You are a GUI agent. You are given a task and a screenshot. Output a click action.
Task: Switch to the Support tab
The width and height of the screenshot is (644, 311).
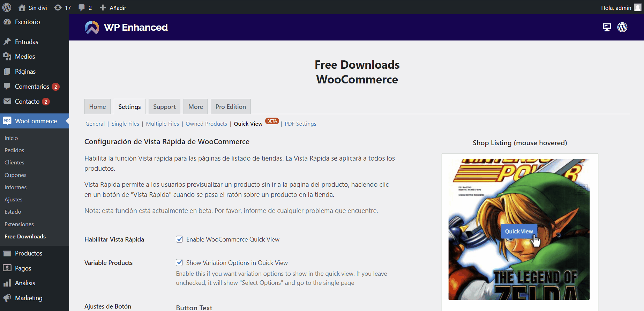point(164,107)
